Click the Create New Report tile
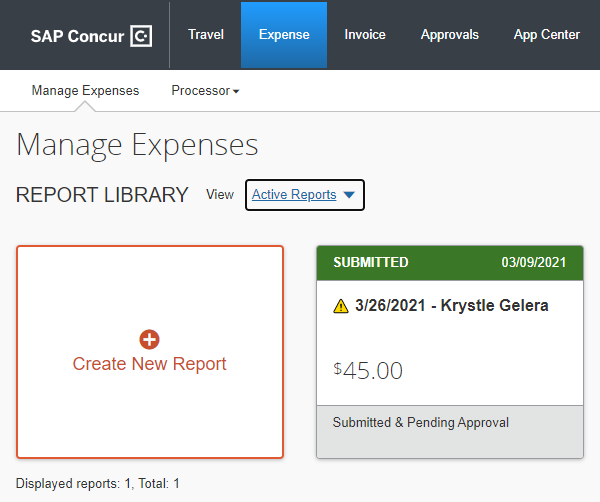The height and width of the screenshot is (502, 600). coord(150,352)
